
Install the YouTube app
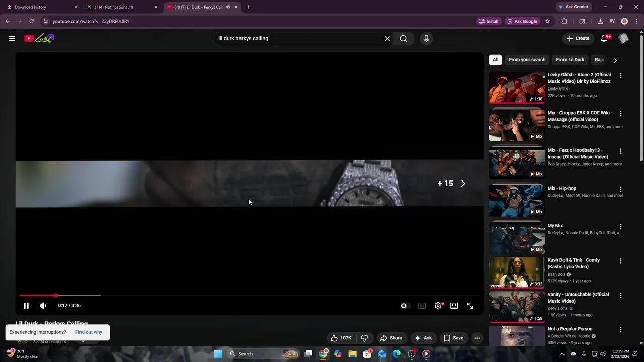(x=489, y=21)
